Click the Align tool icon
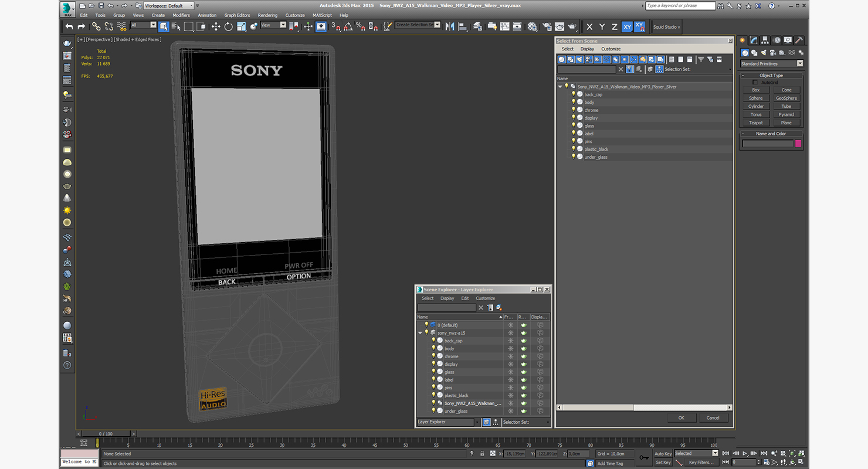Image resolution: width=868 pixels, height=469 pixels. [x=463, y=26]
